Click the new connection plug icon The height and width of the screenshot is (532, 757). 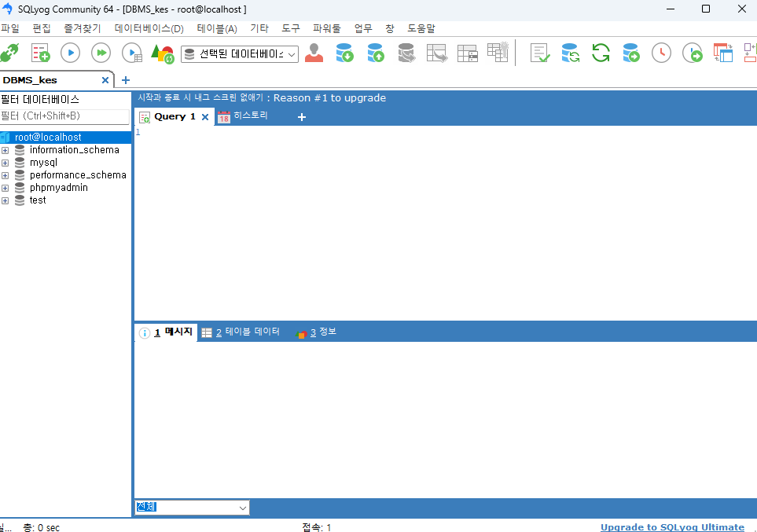point(9,53)
